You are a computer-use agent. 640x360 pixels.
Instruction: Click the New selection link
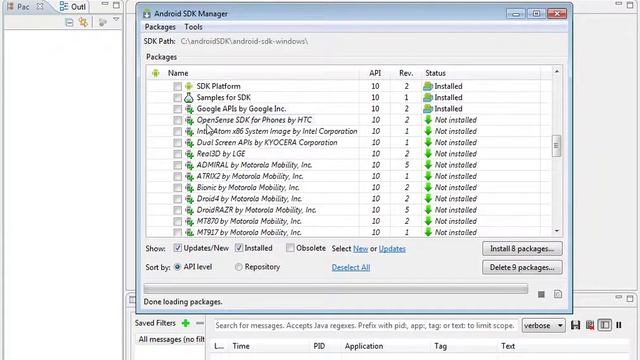pyautogui.click(x=360, y=249)
